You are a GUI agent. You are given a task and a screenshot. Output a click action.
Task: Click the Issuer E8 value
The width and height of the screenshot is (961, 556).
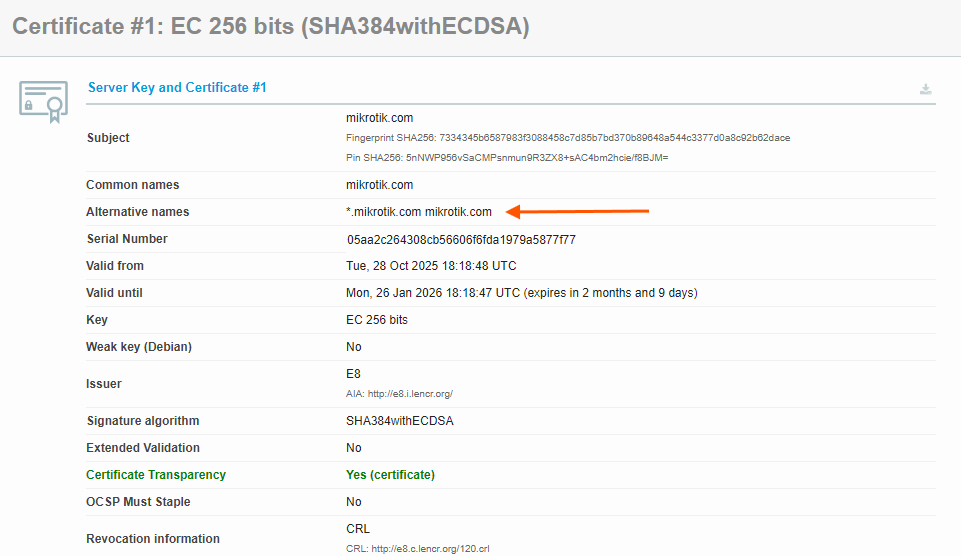(353, 374)
